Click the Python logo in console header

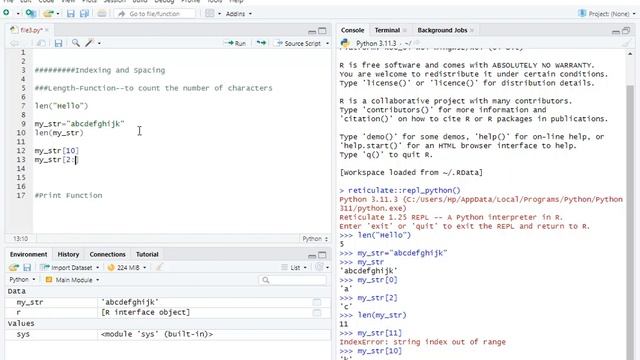(x=345, y=43)
